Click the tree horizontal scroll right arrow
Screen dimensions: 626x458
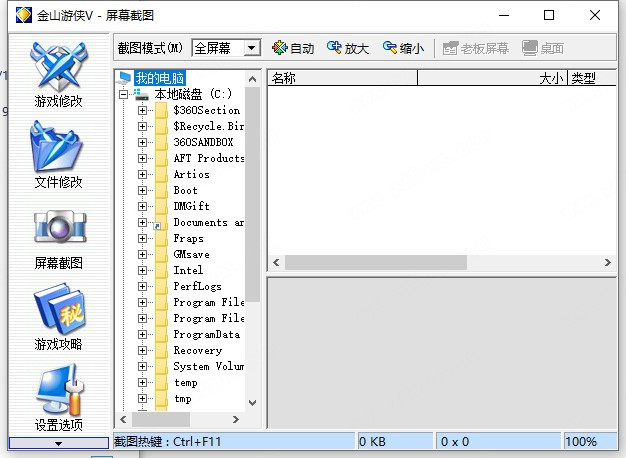coord(236,419)
